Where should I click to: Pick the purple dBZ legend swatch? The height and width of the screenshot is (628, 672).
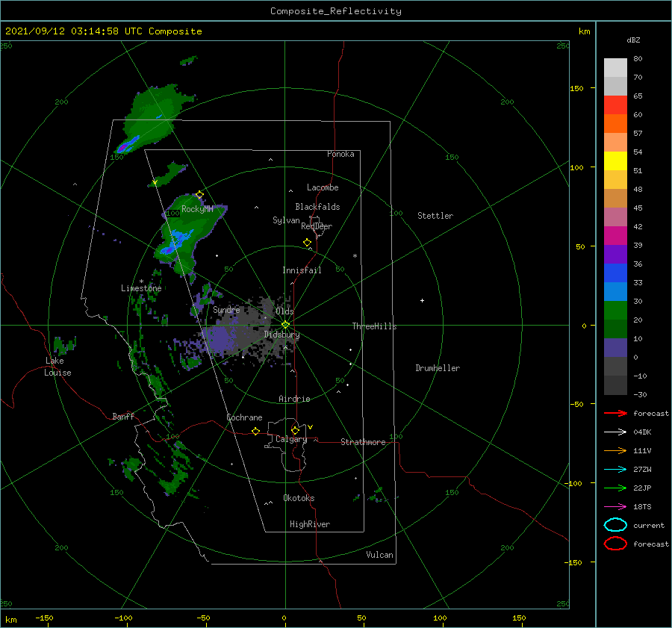615,254
